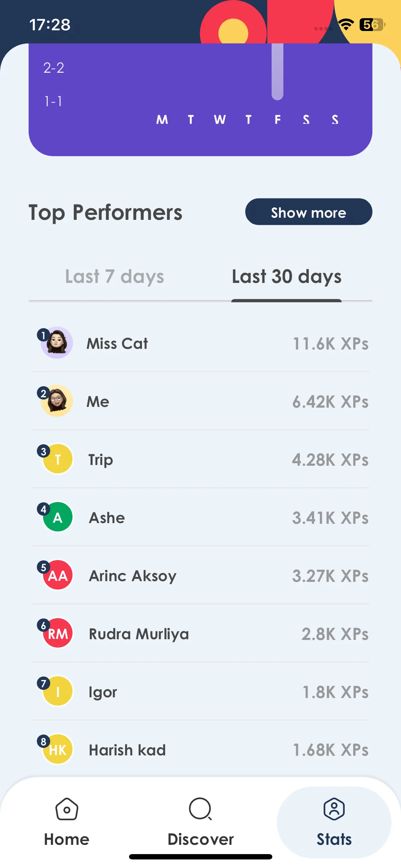Tap Ashe's green A avatar
This screenshot has width=401, height=868.
tap(58, 517)
